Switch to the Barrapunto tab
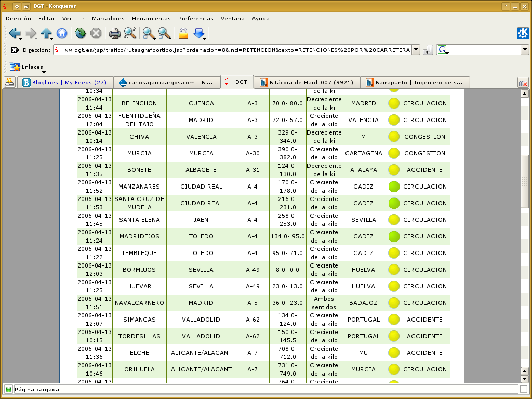532x399 pixels. pos(415,83)
